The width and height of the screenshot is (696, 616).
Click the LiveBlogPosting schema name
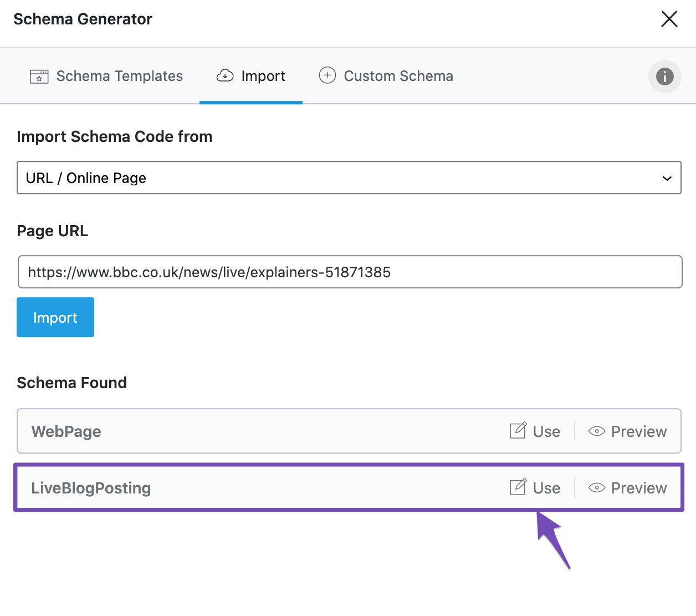91,488
